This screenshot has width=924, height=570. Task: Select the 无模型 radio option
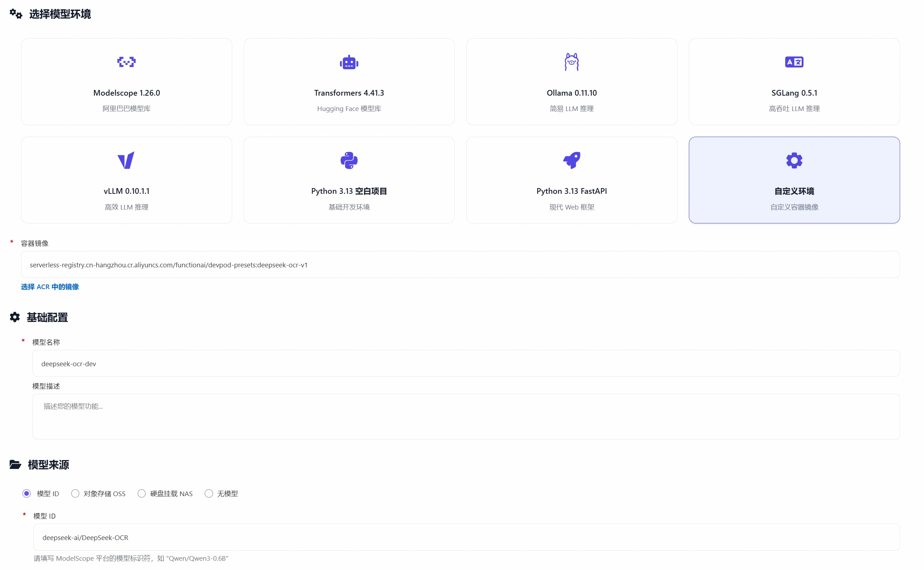click(x=209, y=493)
